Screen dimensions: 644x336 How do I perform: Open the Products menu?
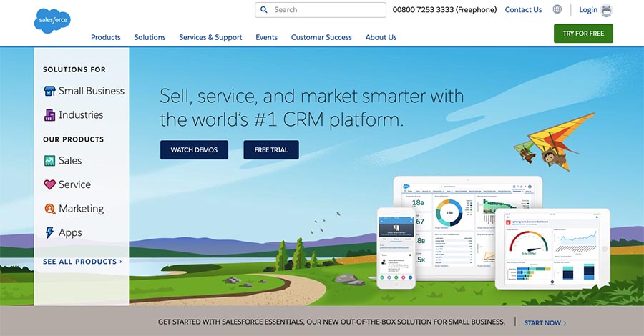tap(106, 37)
